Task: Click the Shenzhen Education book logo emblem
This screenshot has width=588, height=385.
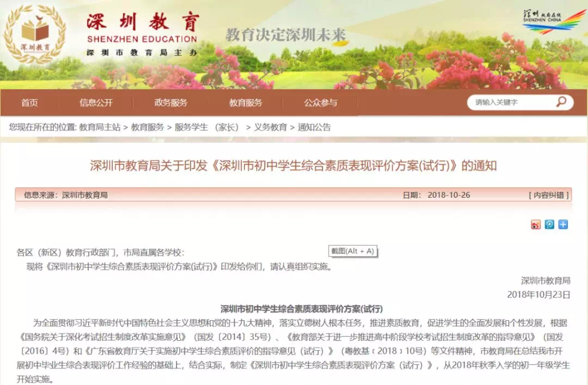Action: pos(34,34)
